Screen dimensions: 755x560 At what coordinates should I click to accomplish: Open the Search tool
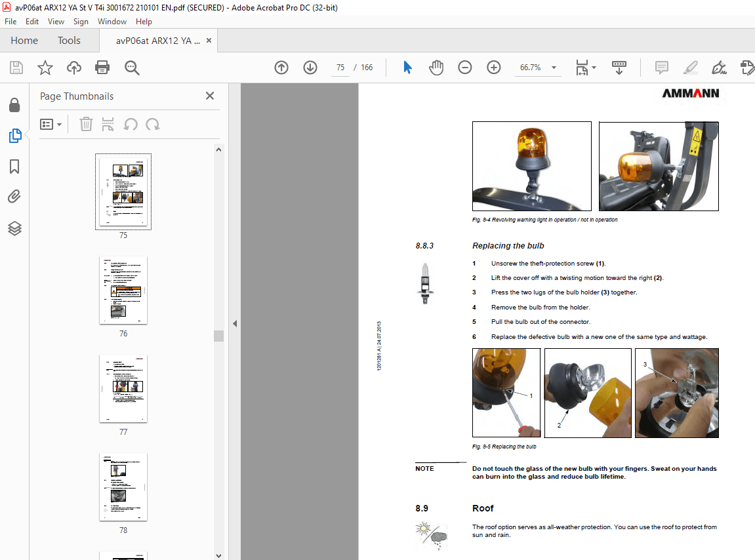(131, 68)
